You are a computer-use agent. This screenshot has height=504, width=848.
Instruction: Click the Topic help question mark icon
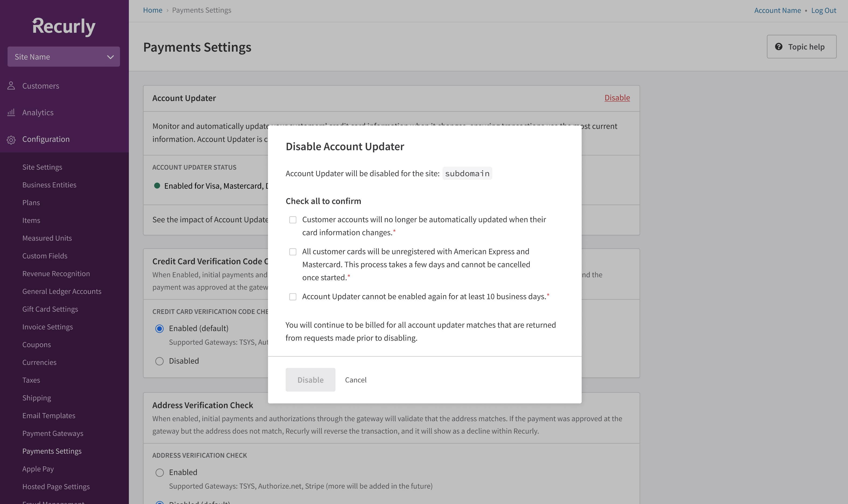point(778,47)
